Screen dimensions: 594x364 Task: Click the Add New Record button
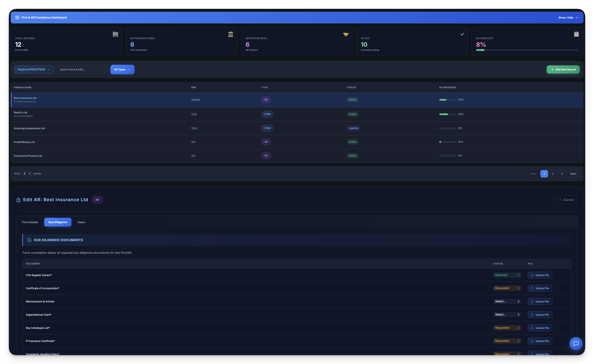563,69
